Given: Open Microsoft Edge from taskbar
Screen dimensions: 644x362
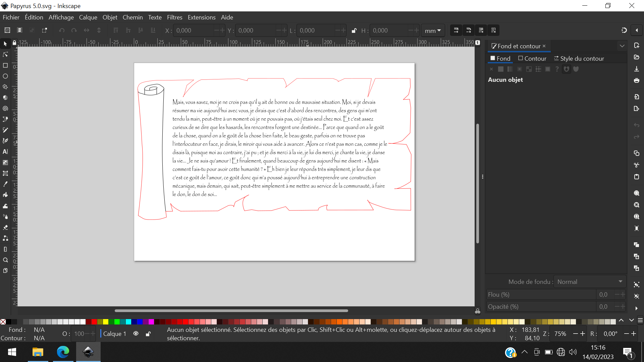Looking at the screenshot, I should point(63,352).
